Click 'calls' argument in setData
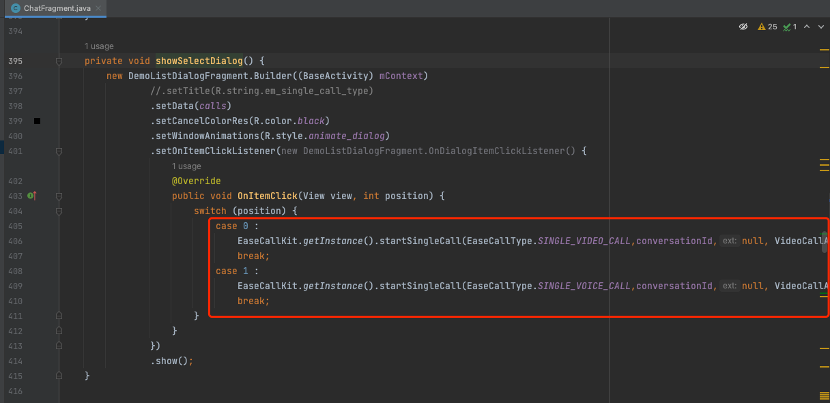 click(212, 106)
